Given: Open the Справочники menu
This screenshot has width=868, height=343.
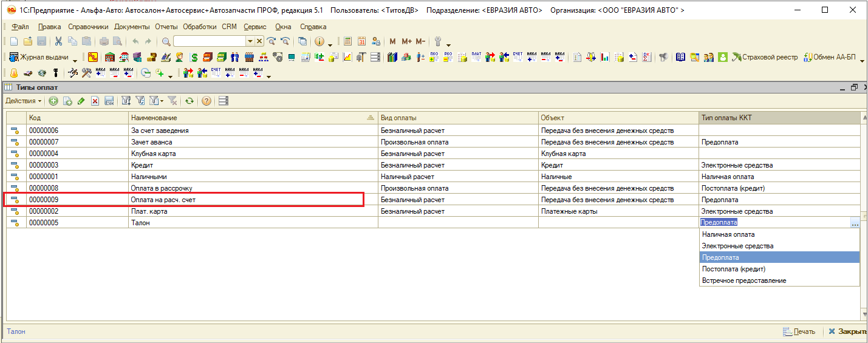Looking at the screenshot, I should (88, 27).
